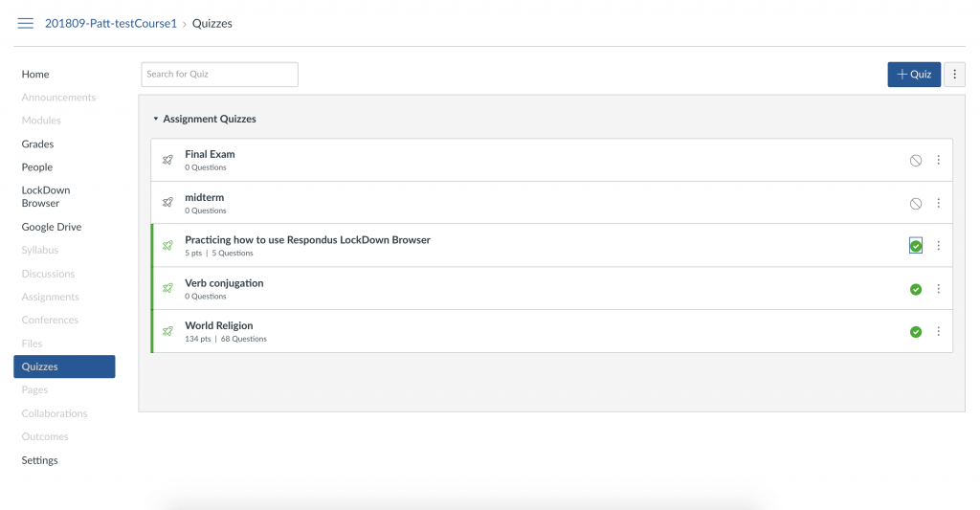The image size is (980, 510).
Task: Publish the midterm quiz via unpublished icon
Action: (x=916, y=204)
